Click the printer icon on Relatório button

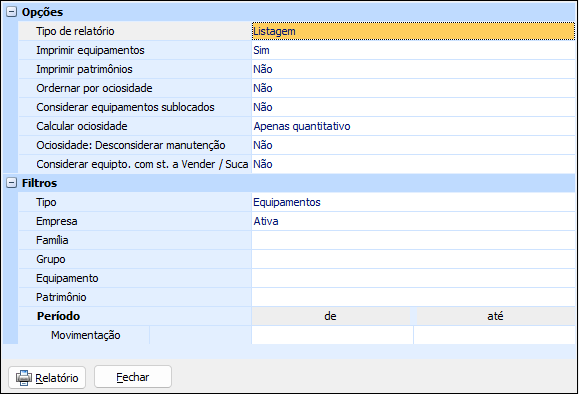click(24, 377)
